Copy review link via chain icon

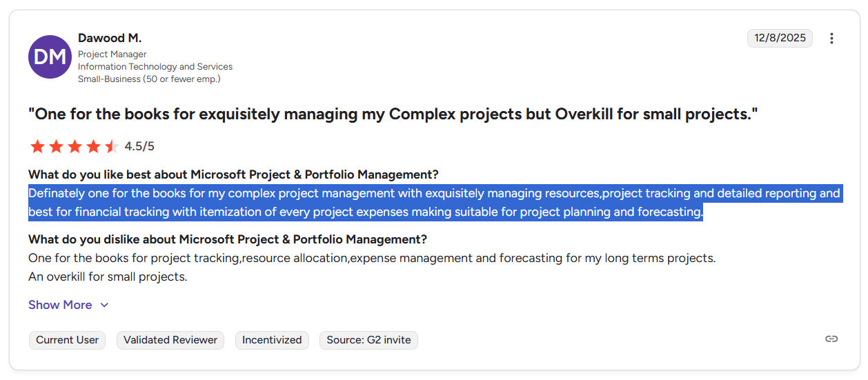(x=831, y=339)
